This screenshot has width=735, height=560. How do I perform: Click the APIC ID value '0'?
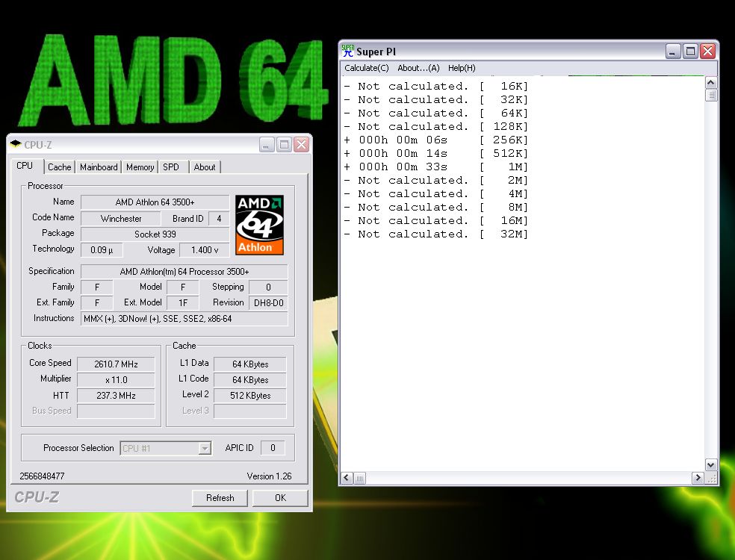tap(273, 447)
